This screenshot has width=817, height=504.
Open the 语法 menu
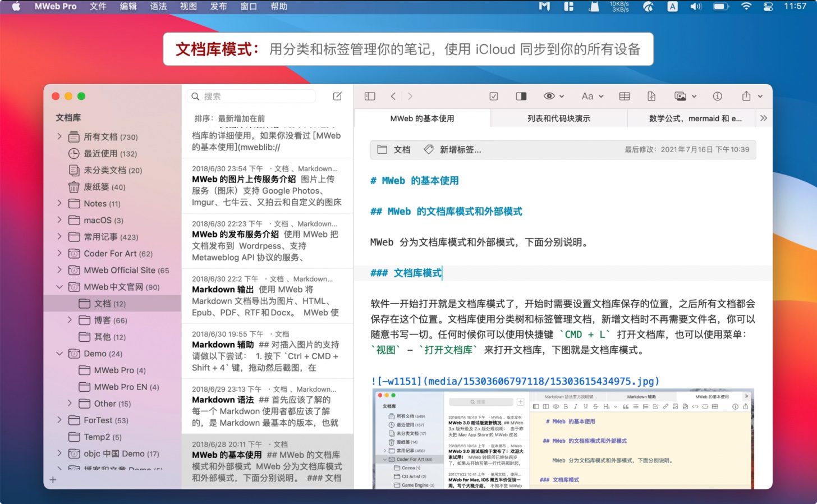pyautogui.click(x=158, y=7)
